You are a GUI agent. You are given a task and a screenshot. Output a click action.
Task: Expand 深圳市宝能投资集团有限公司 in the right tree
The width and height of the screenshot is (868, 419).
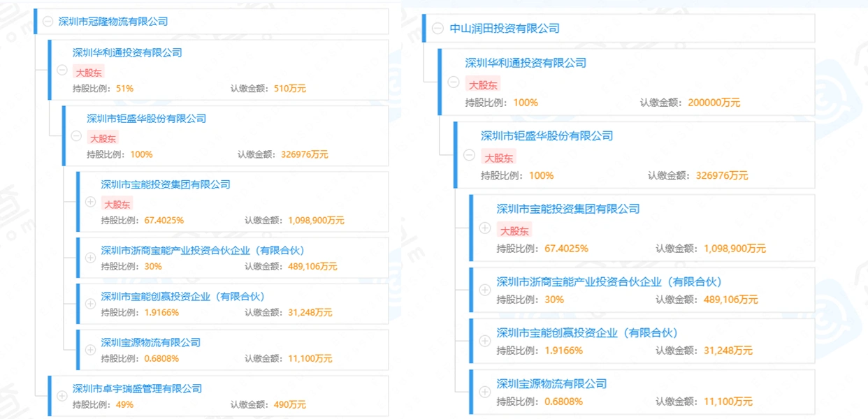coord(484,228)
